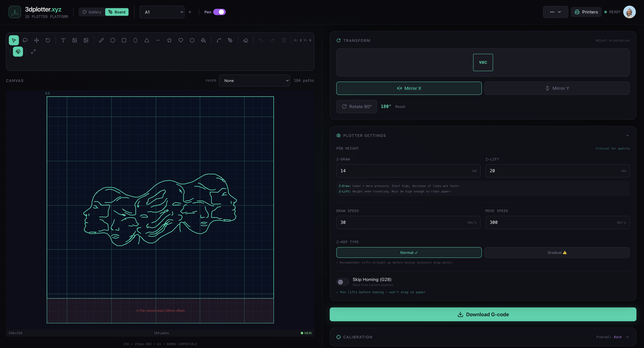Click Reset rotation link
The height and width of the screenshot is (348, 644).
coord(400,107)
